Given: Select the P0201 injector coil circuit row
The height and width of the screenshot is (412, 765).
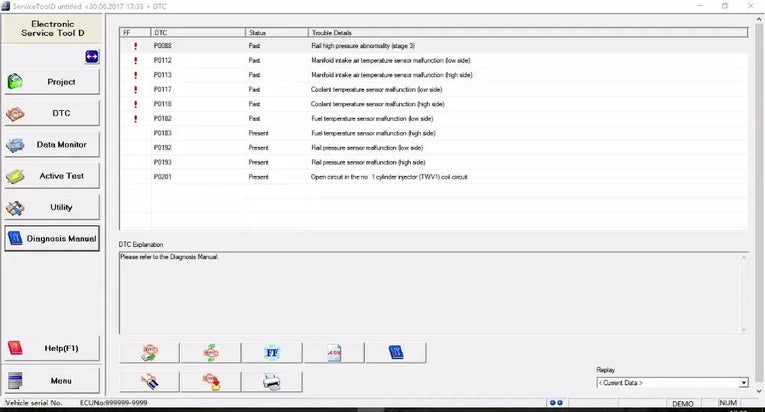Looking at the screenshot, I should tap(433, 177).
